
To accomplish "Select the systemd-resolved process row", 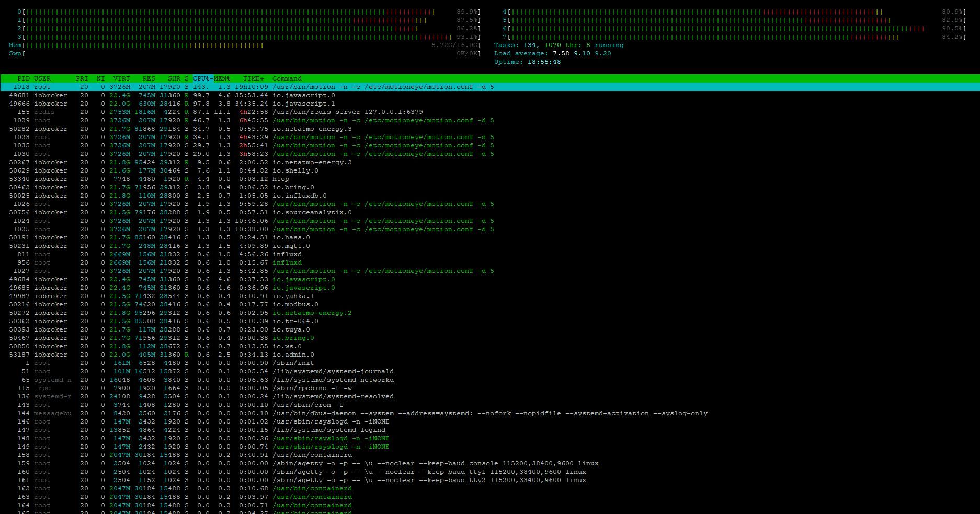I will (x=490, y=396).
